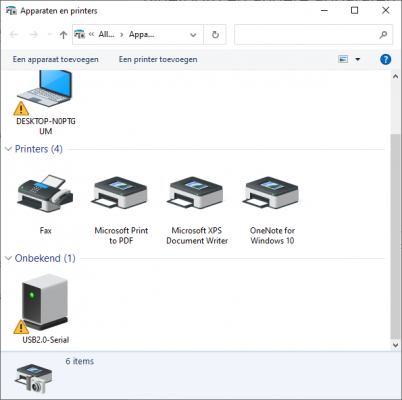Image resolution: width=402 pixels, height=400 pixels.
Task: Click the control panel icon in address bar
Action: 80,34
